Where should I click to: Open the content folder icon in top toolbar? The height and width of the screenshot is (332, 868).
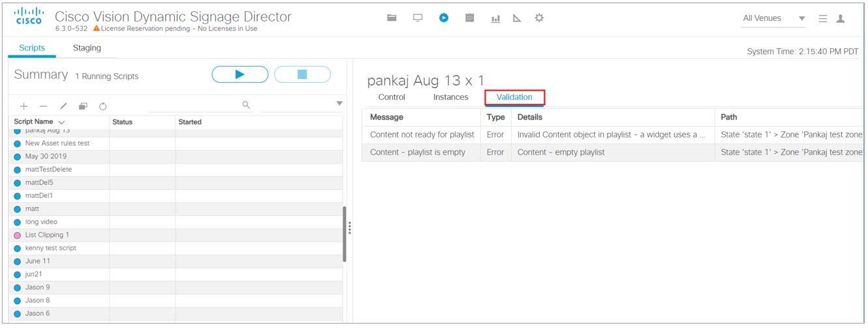(x=392, y=18)
